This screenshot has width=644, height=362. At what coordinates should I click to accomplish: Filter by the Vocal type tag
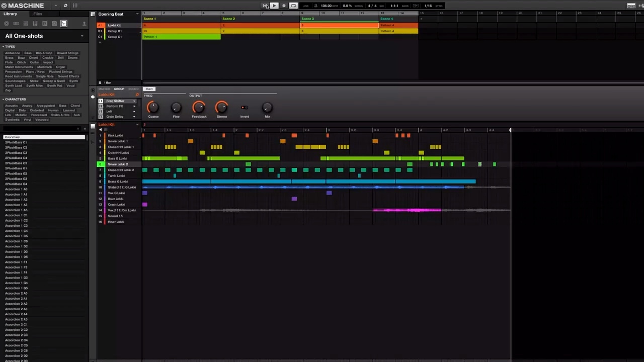pos(70,85)
